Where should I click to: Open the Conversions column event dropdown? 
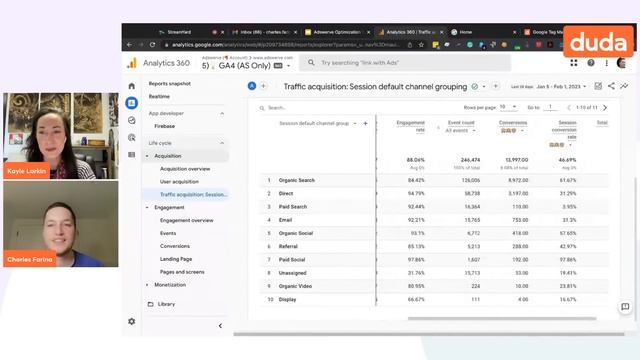pyautogui.click(x=512, y=131)
